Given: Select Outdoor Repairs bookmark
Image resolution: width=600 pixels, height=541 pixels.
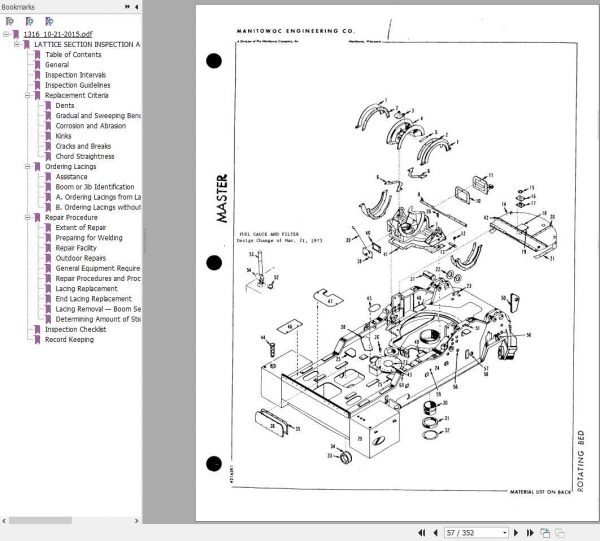Looking at the screenshot, I should 80,258.
